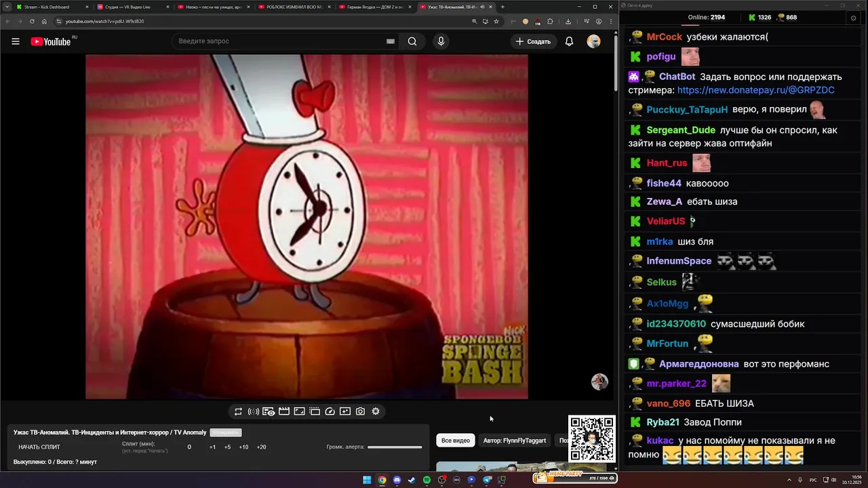The width and height of the screenshot is (868, 488).
Task: Bookmark page with star icon
Action: pyautogui.click(x=496, y=21)
